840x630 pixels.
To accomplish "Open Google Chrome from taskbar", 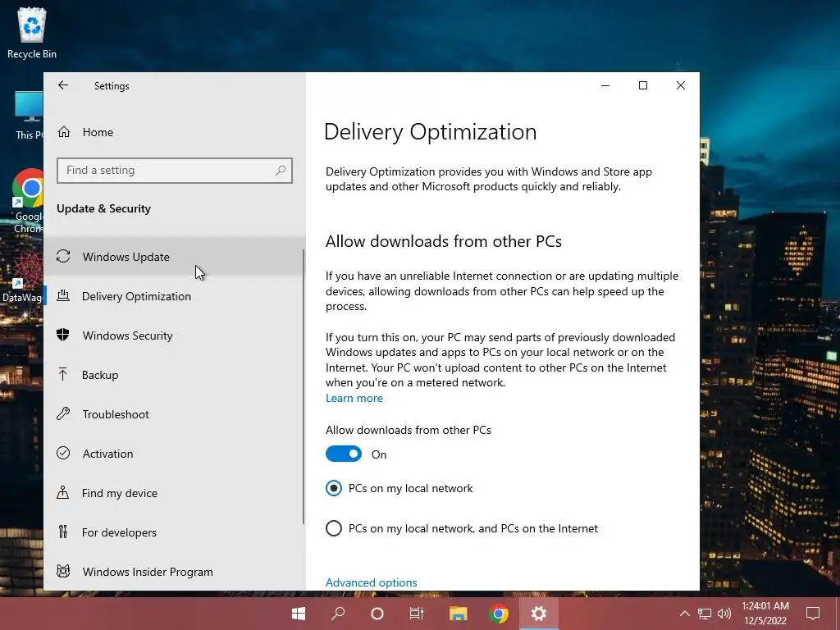I will coord(498,614).
